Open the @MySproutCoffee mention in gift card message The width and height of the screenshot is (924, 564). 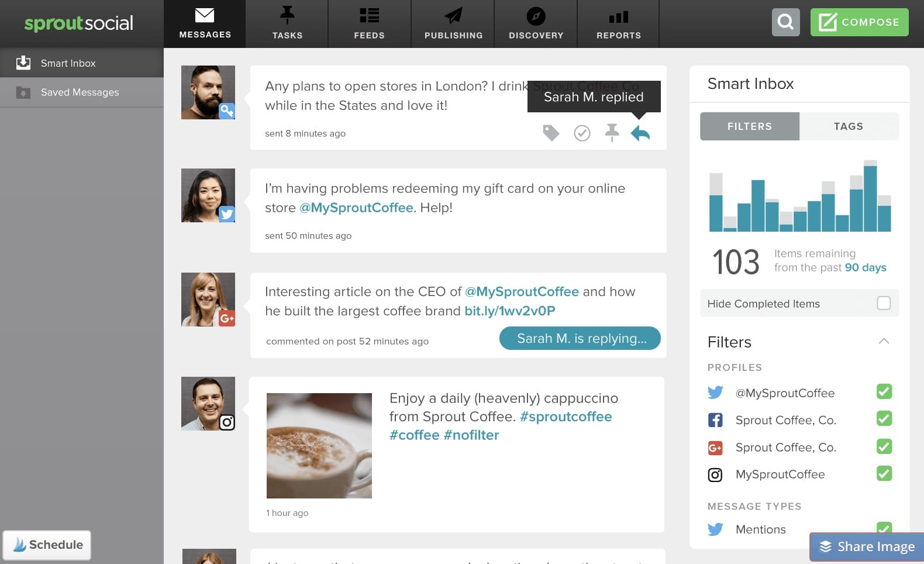point(356,208)
